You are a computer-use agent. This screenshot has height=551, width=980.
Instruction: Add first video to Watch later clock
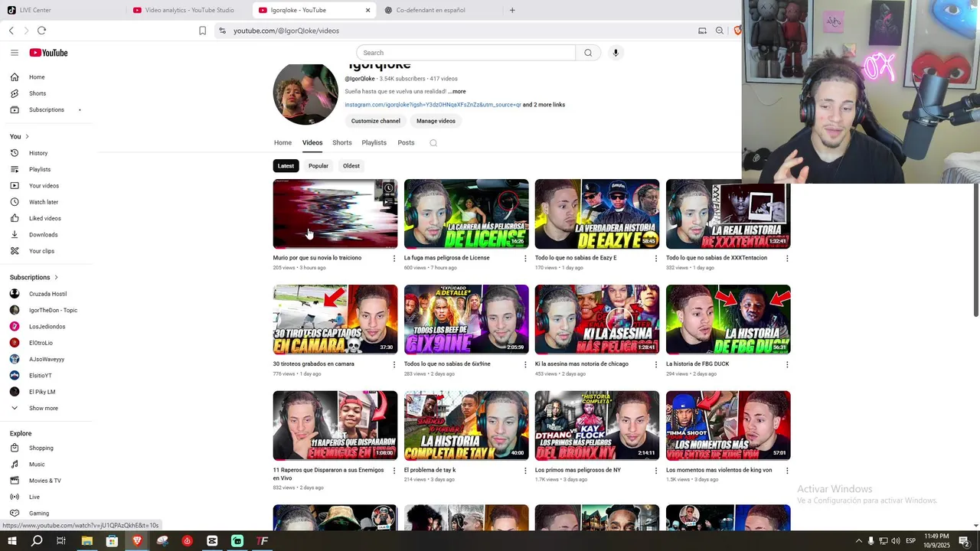[x=389, y=188]
